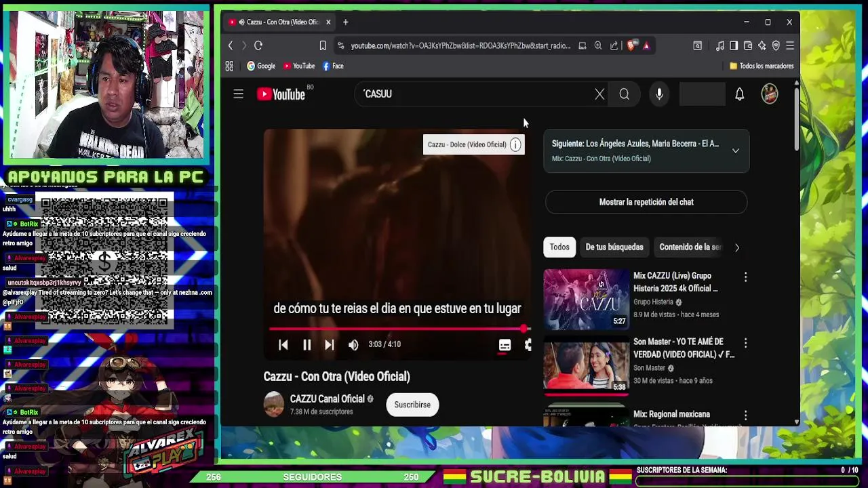Go forward in browser history
The image size is (868, 488).
click(244, 45)
